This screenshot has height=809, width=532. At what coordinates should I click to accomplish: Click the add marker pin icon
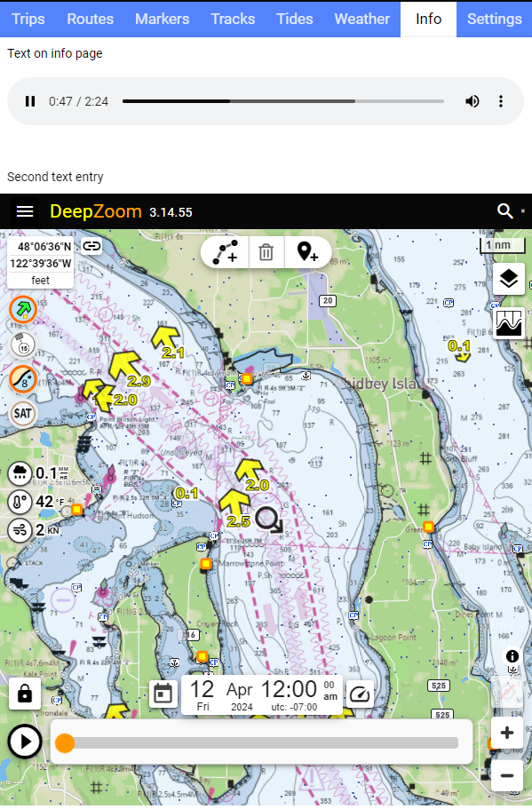307,252
